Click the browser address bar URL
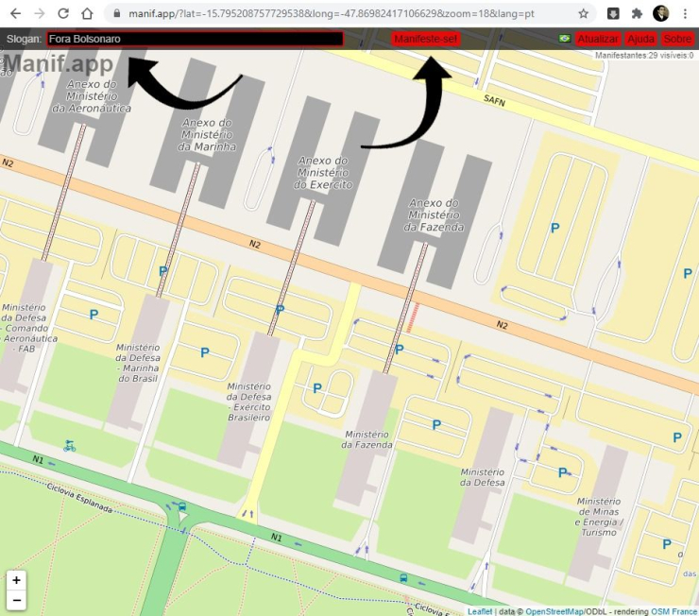 tap(332, 14)
